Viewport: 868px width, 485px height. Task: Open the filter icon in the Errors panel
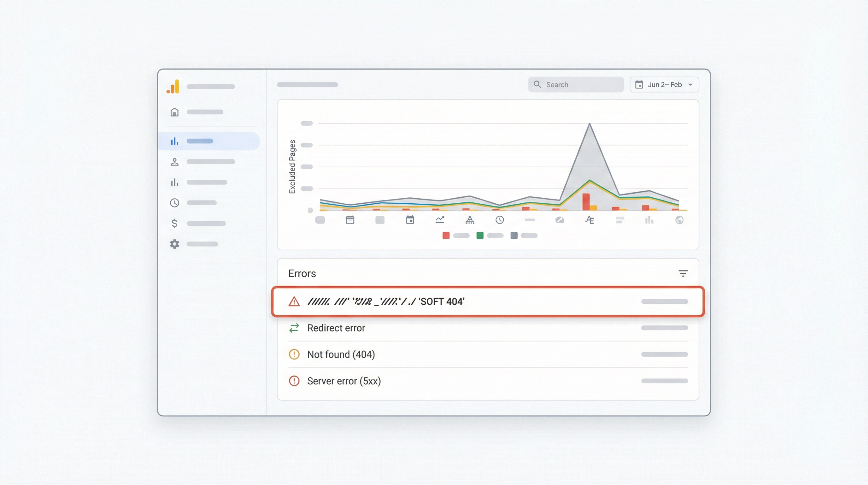(683, 273)
